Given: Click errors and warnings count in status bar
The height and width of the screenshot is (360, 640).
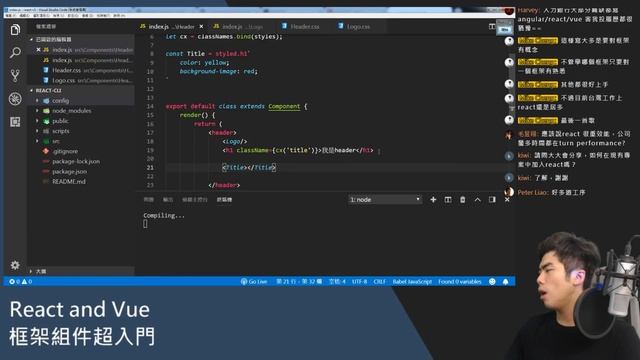Looking at the screenshot, I should (x=21, y=282).
